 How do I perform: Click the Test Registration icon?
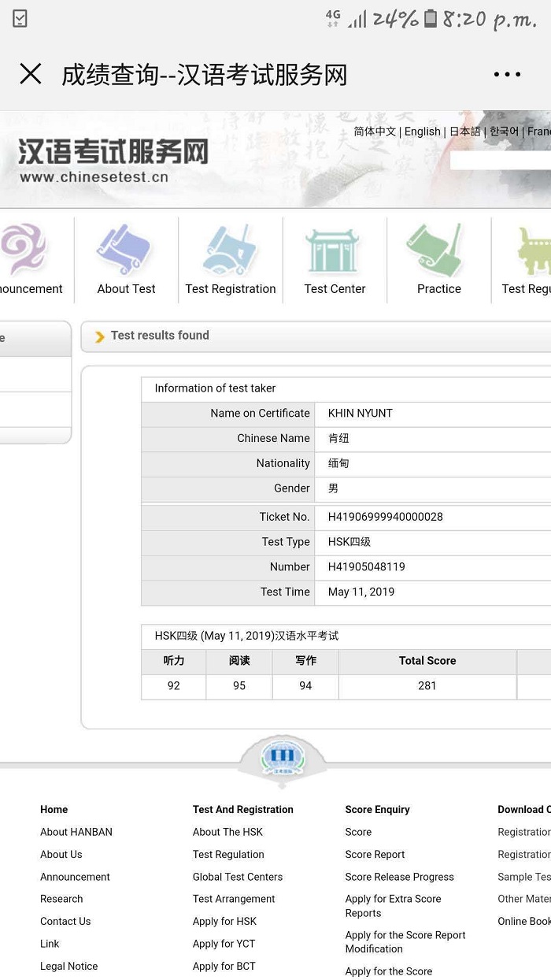tap(231, 250)
